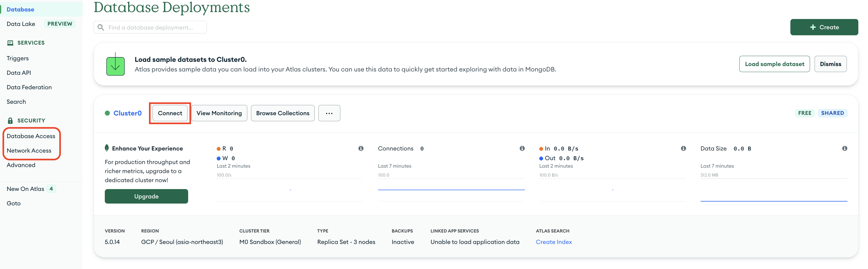Image resolution: width=868 pixels, height=269 pixels.
Task: Click Browse Collections button
Action: (282, 113)
